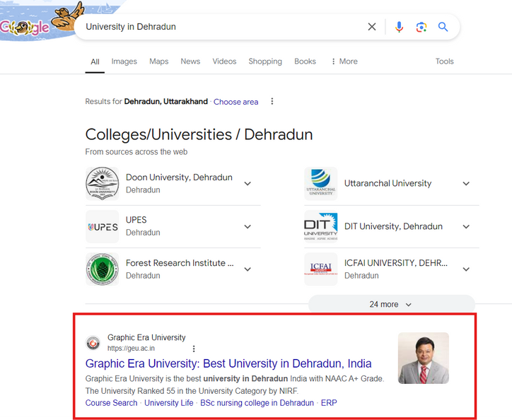
Task: Click the UPES logo icon
Action: pos(103,226)
